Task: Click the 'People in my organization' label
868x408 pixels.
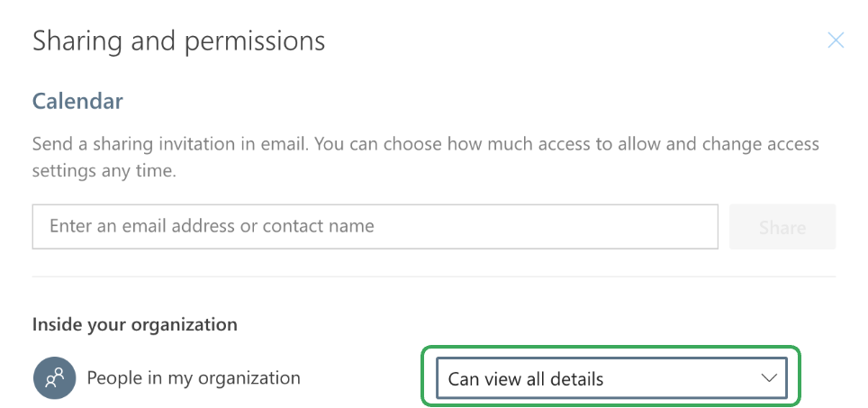Action: coord(194,377)
